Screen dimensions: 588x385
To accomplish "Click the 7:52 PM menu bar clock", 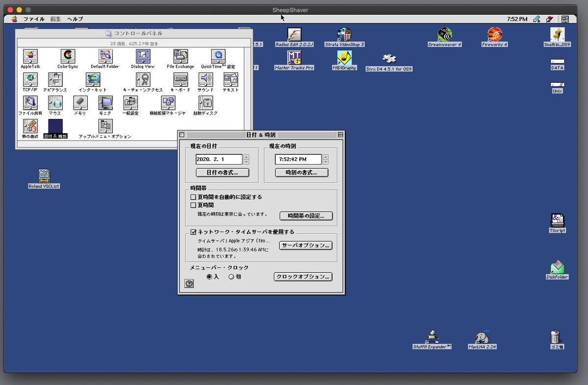I will pos(517,19).
